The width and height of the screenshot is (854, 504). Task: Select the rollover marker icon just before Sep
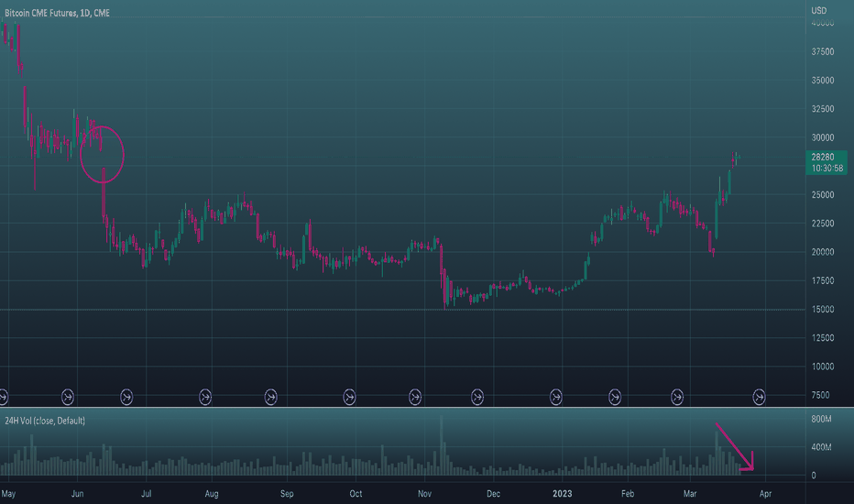pyautogui.click(x=270, y=397)
